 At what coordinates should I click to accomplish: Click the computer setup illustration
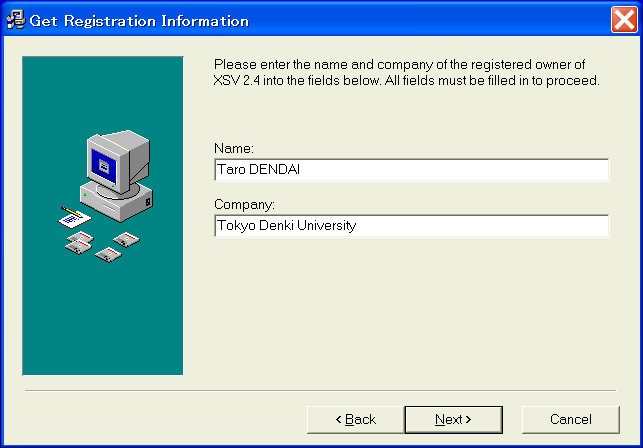coord(103,216)
